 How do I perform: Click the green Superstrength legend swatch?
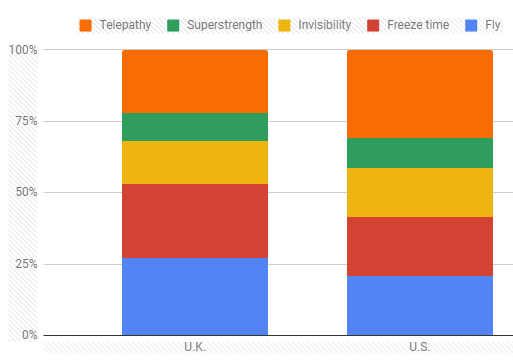(173, 25)
